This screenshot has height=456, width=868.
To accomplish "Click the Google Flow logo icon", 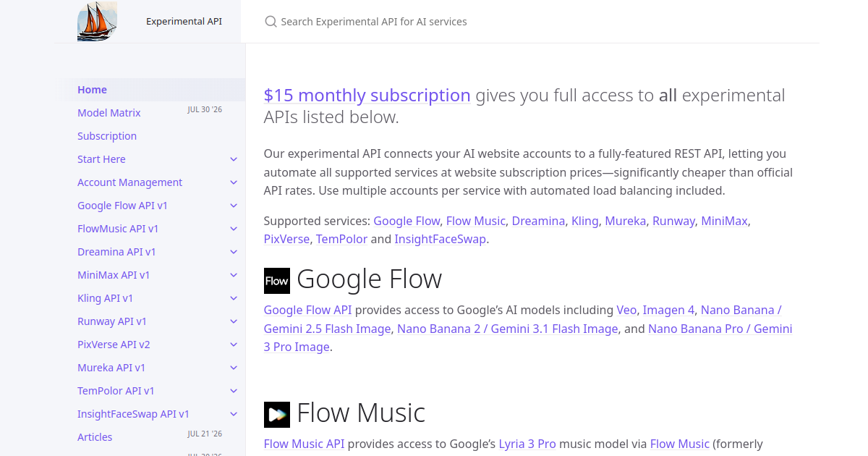I will [277, 281].
